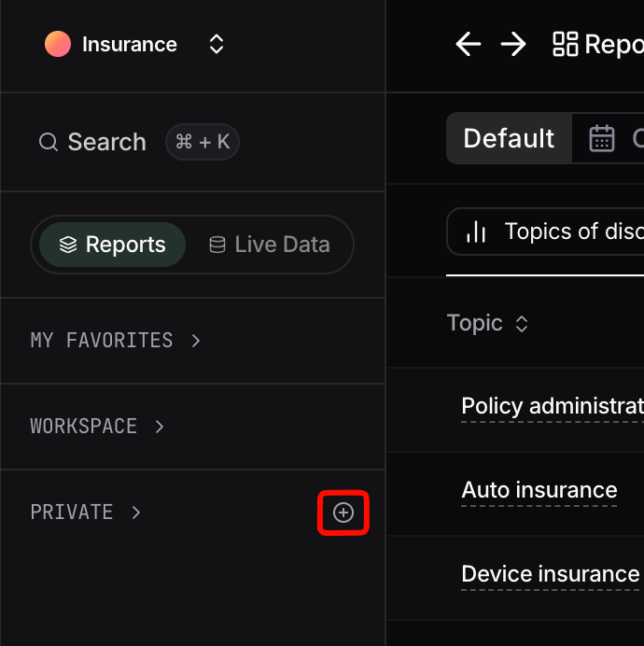Open the Device insurance topic
This screenshot has width=644, height=646.
tap(551, 574)
